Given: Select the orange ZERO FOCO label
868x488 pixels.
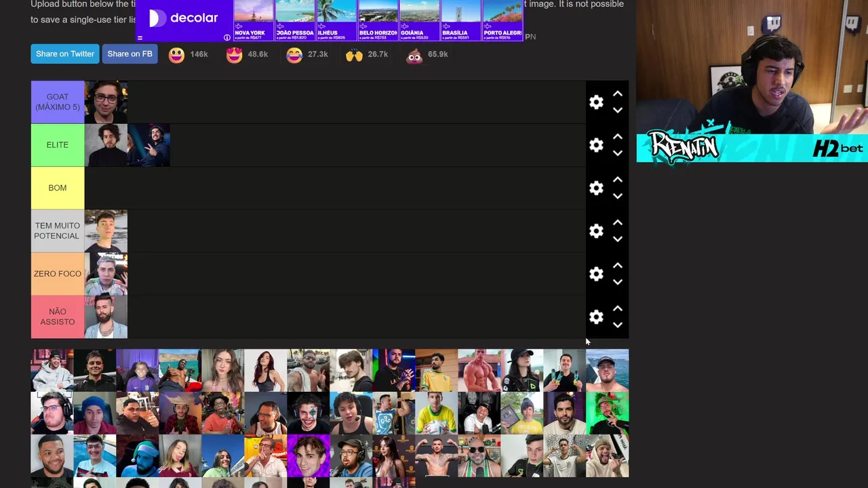Looking at the screenshot, I should tap(58, 274).
